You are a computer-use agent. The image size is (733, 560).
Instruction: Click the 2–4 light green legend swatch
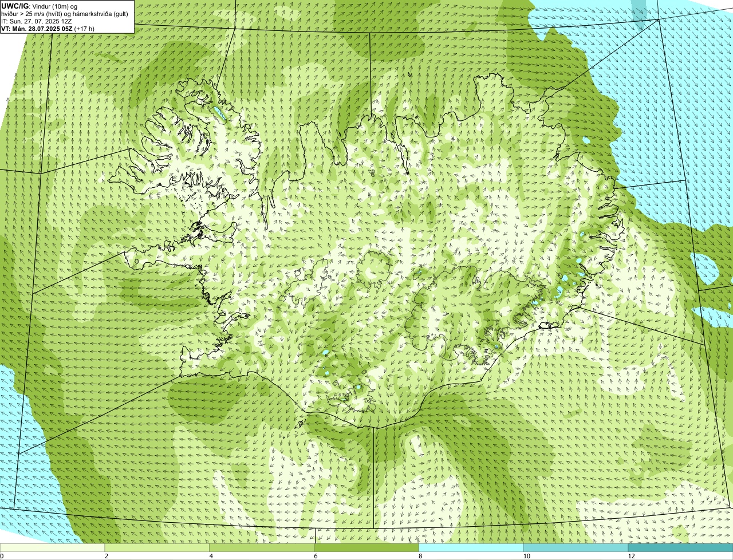[x=157, y=548]
